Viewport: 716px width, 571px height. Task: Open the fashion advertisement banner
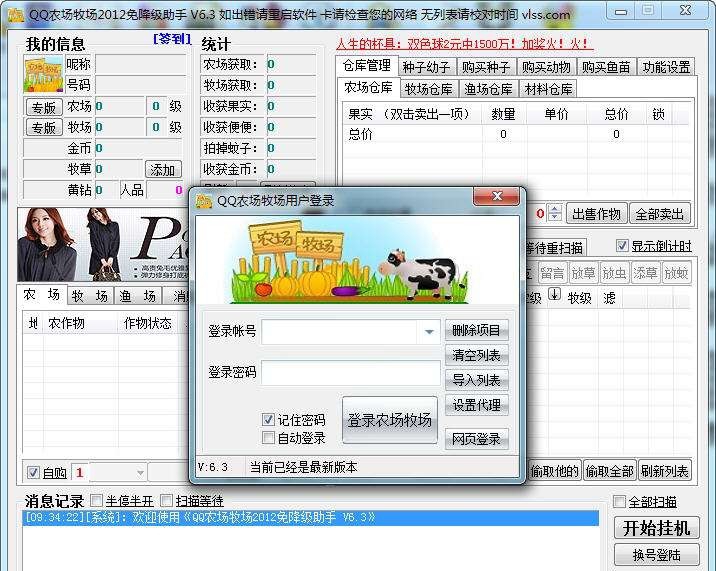(103, 244)
